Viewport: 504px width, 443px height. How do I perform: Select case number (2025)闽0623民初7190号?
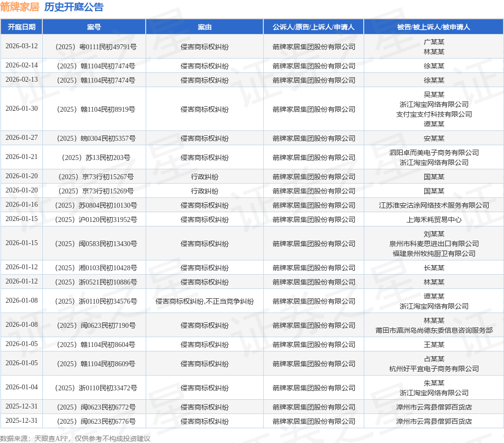(96, 325)
